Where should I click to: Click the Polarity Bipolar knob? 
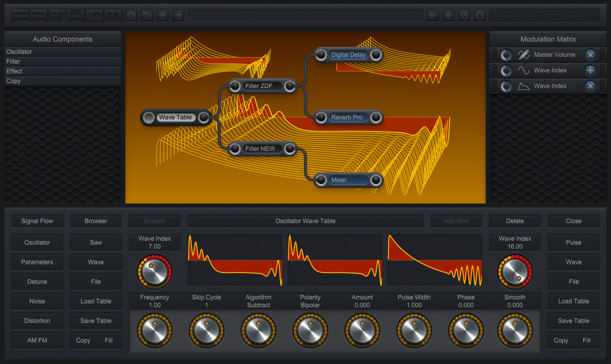(x=310, y=330)
